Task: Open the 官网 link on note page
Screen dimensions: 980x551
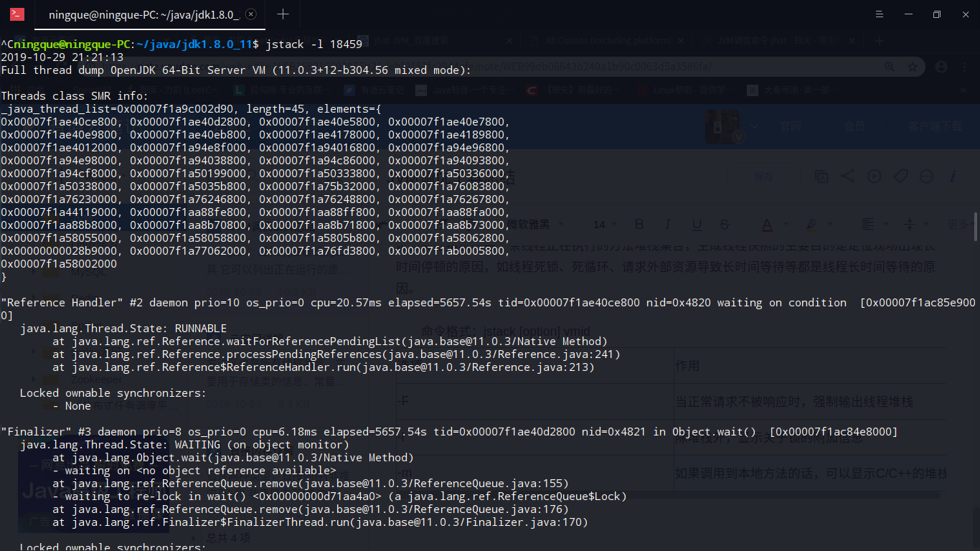Action: click(791, 126)
